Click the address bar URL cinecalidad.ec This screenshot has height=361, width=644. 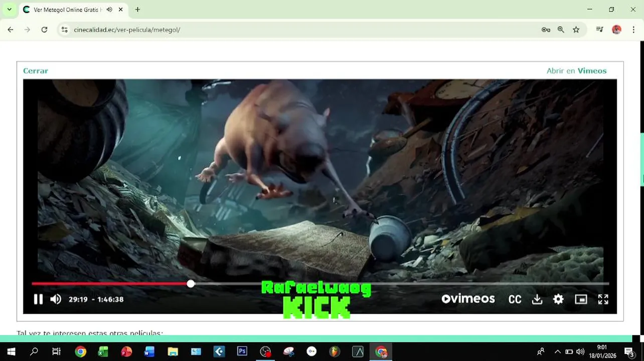pyautogui.click(x=127, y=30)
